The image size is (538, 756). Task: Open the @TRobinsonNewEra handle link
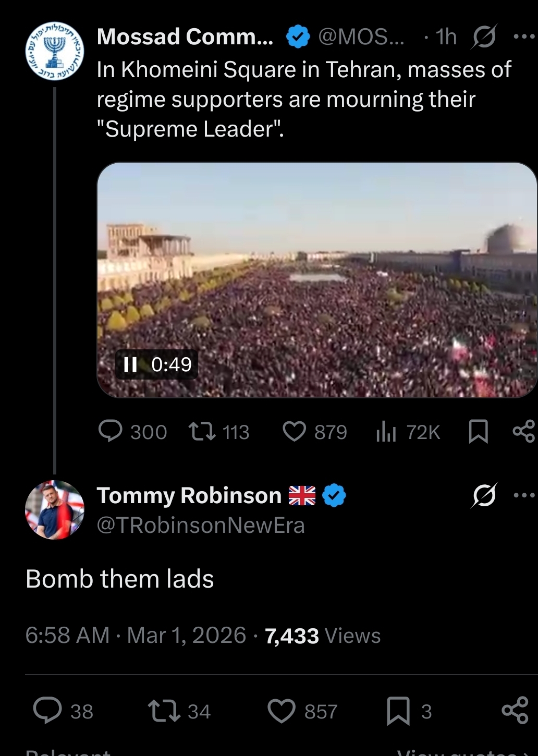tap(201, 525)
